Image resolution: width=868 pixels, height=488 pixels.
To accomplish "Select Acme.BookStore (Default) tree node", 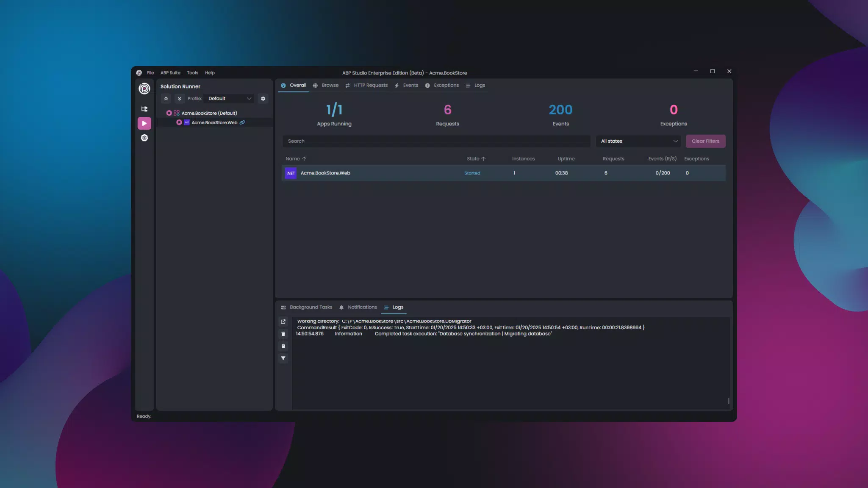I will tap(209, 113).
